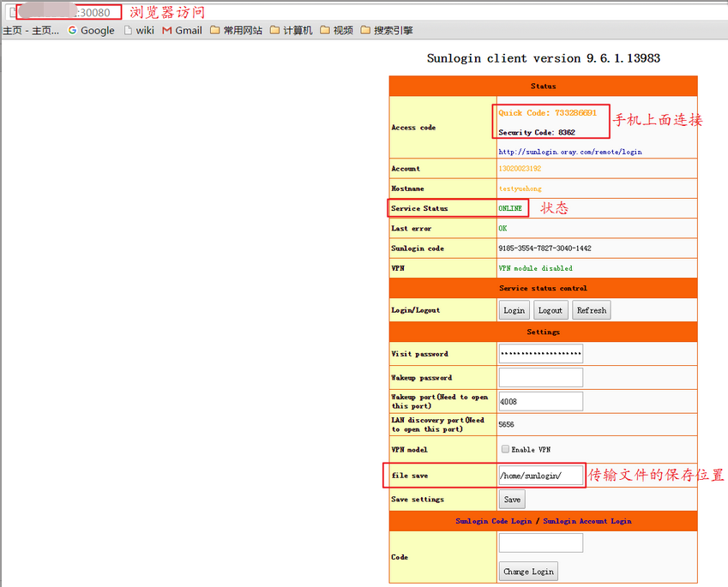Open the wiki bookmark
This screenshot has height=587, width=728.
(x=139, y=31)
